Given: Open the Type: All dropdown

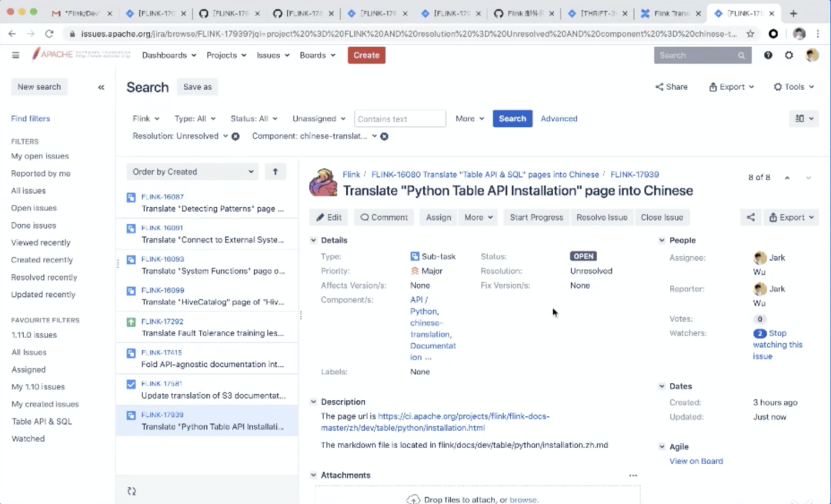Looking at the screenshot, I should [x=195, y=118].
